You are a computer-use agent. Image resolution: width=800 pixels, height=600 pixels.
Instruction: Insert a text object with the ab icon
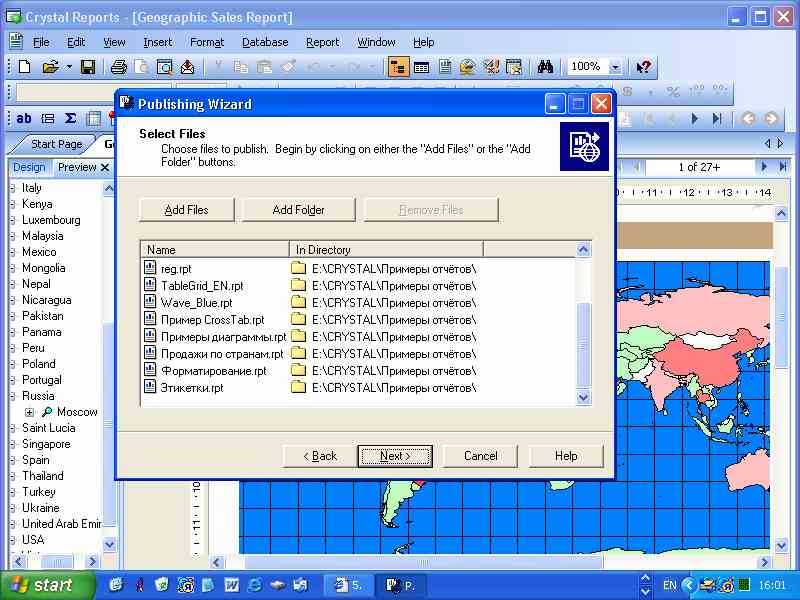[23, 119]
